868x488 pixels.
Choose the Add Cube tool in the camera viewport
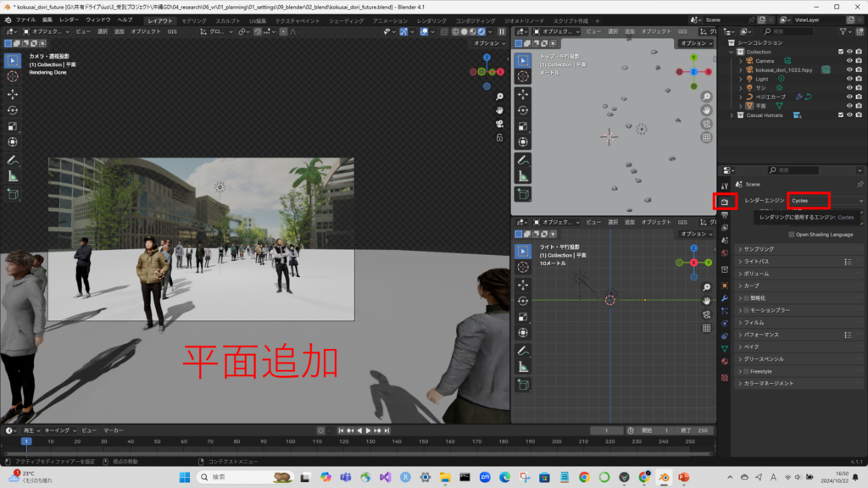coord(13,194)
